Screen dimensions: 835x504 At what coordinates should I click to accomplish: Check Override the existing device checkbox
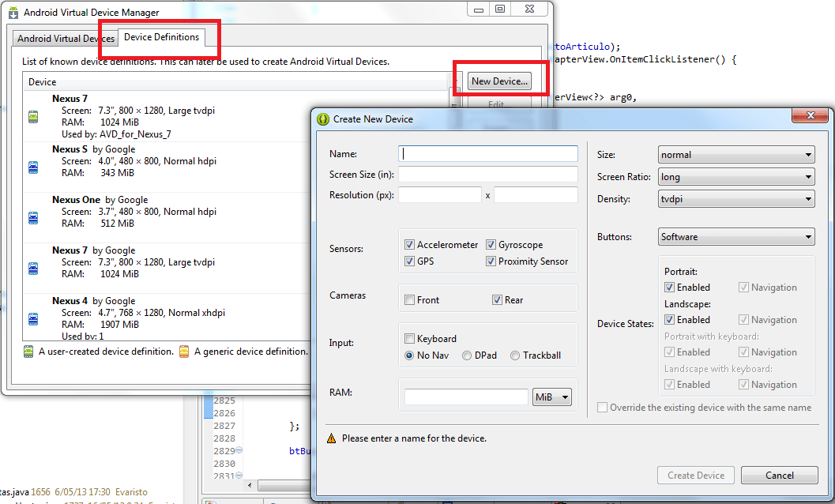(602, 408)
